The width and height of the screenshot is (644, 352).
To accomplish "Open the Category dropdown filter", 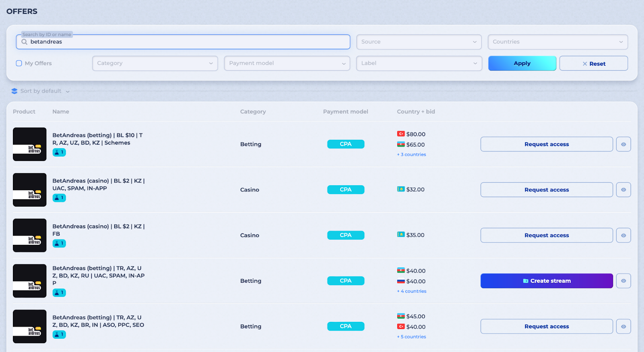I will tap(155, 63).
